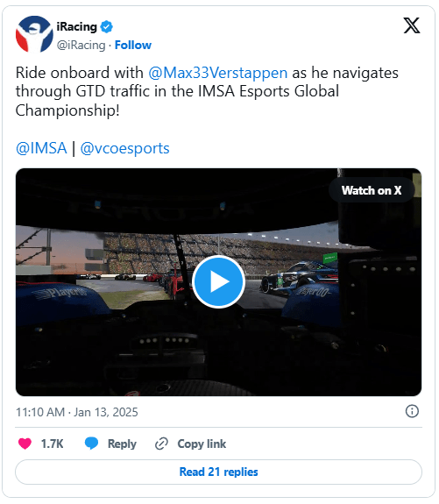Click the Copy link label
The width and height of the screenshot is (439, 504).
(202, 444)
